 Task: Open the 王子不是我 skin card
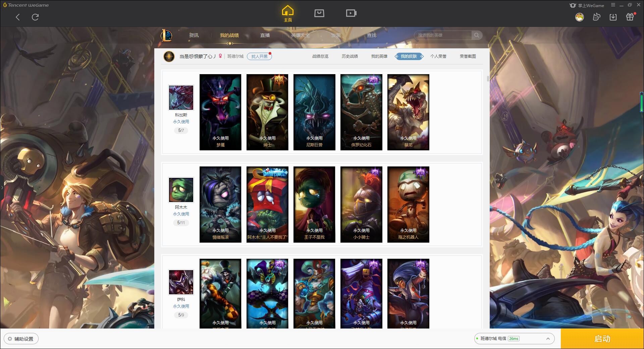coord(314,204)
